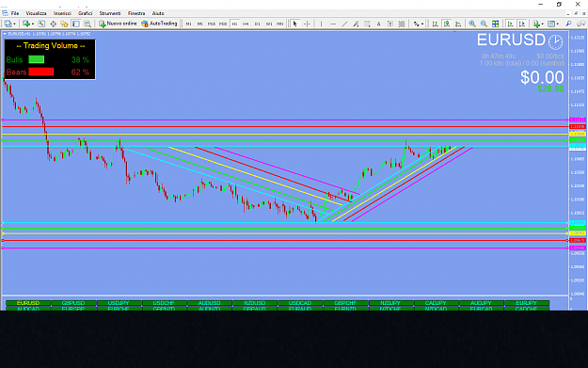The width and height of the screenshot is (588, 368).
Task: Select the AUDUSD symbol button
Action: (x=210, y=303)
